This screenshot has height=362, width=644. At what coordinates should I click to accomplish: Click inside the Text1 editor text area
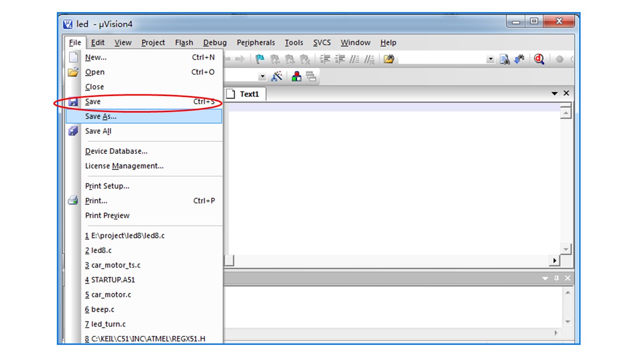391,178
